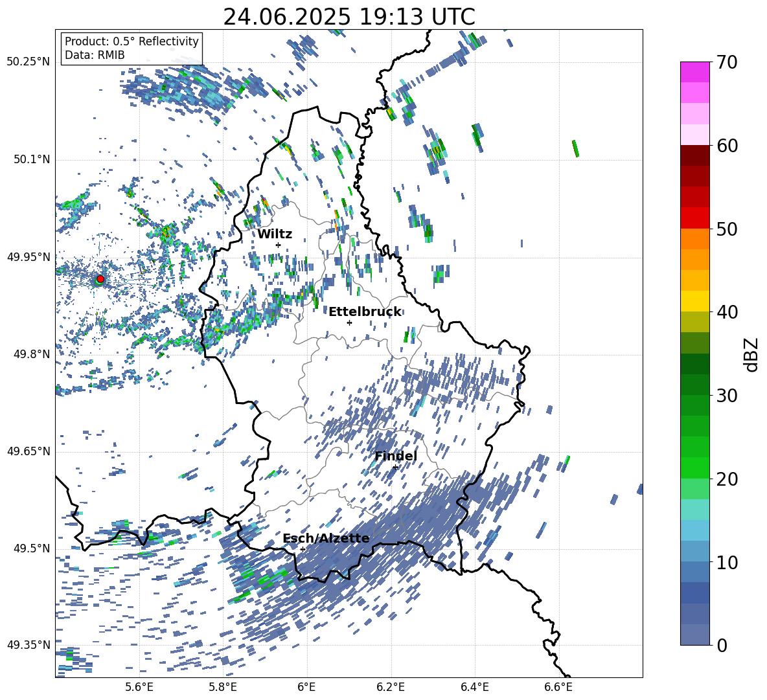Click the 50.25°N latitude label

point(29,62)
